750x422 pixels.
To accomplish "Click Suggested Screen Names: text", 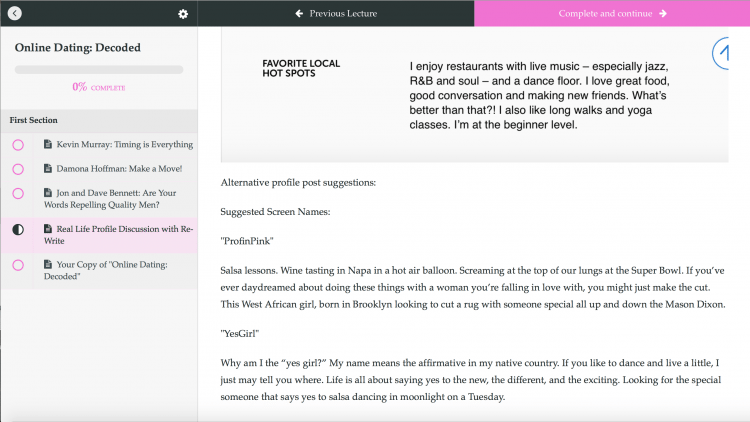I will [x=275, y=212].
